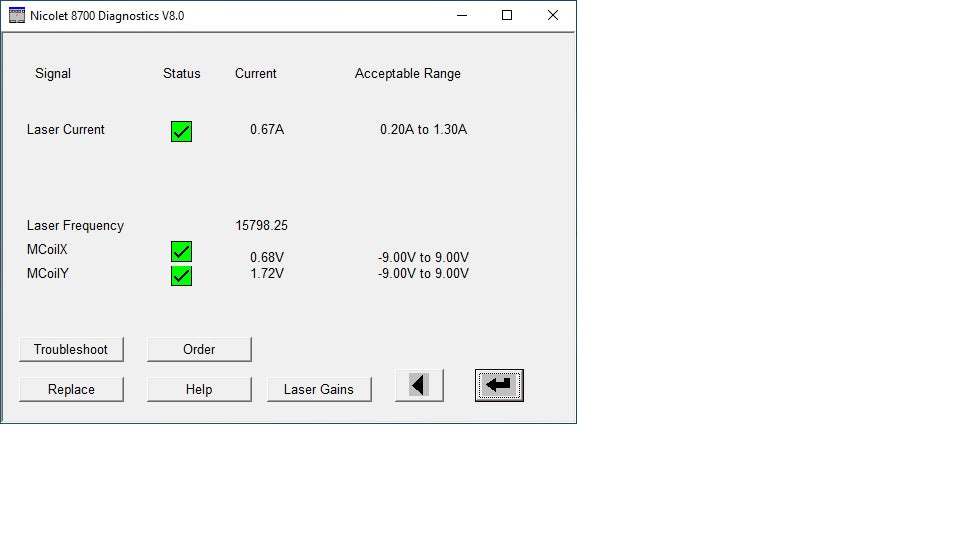Click the Laser Current signal label
The width and height of the screenshot is (960, 540).
pyautogui.click(x=66, y=130)
